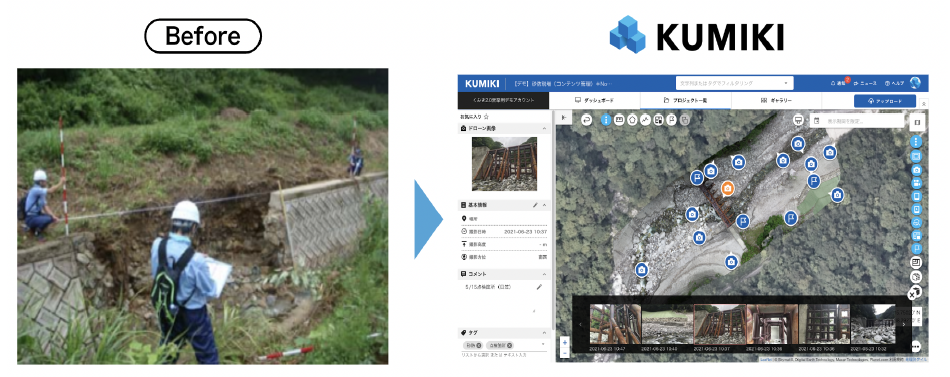Click the favorite star icon in side panel
The width and height of the screenshot is (950, 377).
click(486, 116)
